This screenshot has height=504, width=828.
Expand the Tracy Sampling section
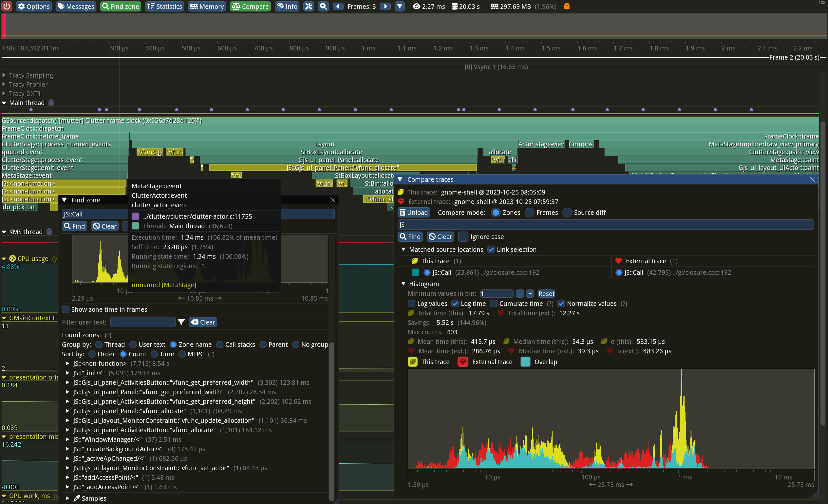(x=4, y=75)
